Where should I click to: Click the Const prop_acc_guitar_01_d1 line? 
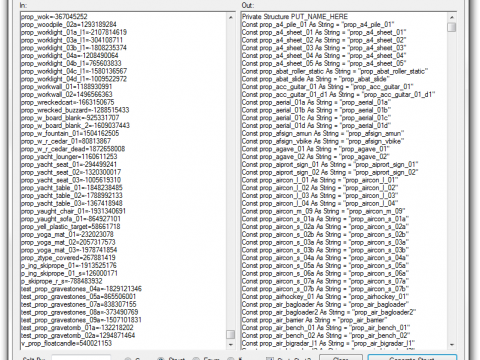coord(339,94)
